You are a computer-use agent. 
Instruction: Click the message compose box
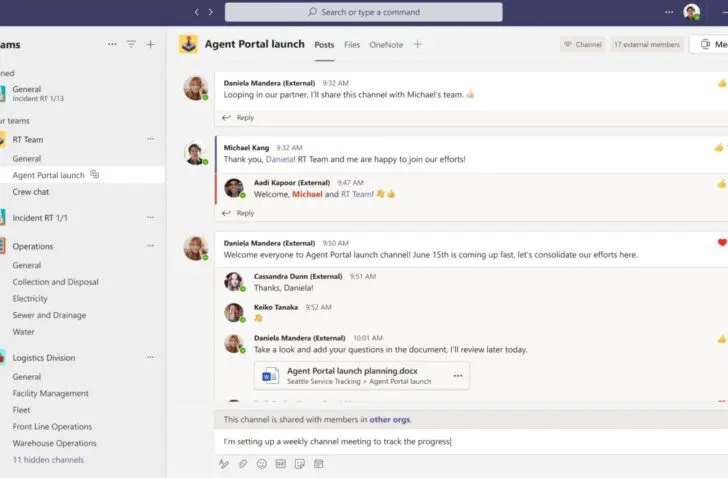[x=471, y=441]
